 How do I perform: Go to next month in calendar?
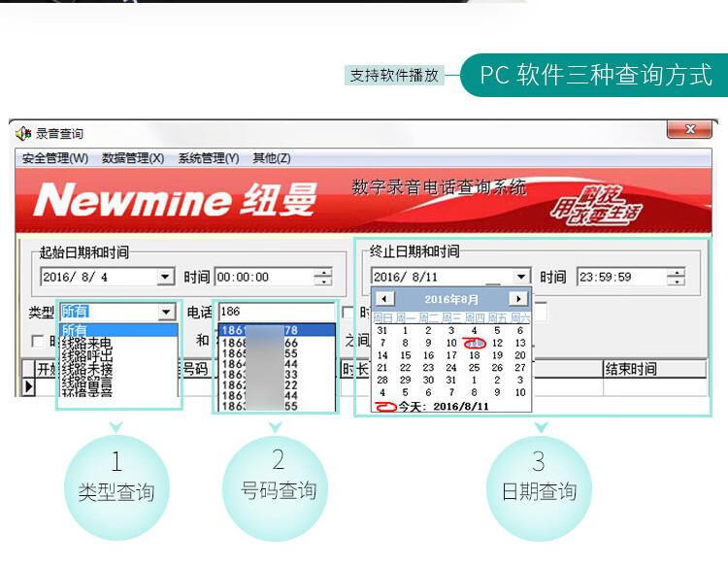[518, 299]
